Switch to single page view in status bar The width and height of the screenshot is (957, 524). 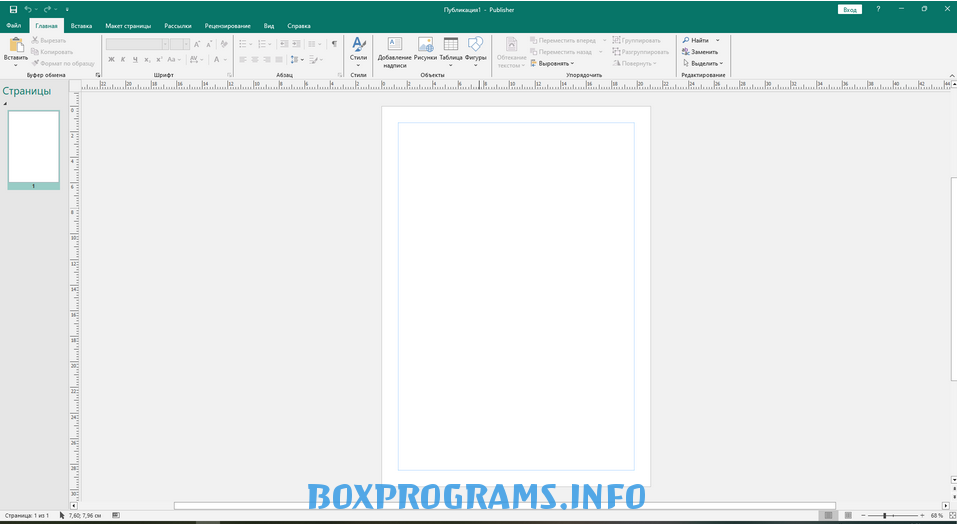828,515
